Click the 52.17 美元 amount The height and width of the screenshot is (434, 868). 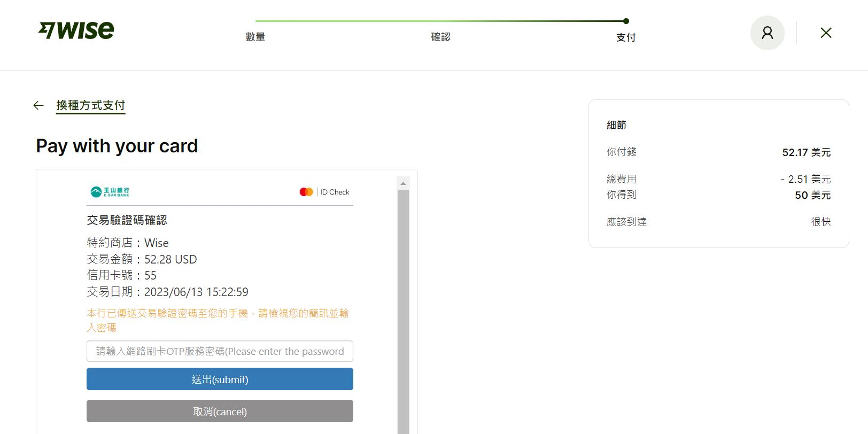(807, 152)
